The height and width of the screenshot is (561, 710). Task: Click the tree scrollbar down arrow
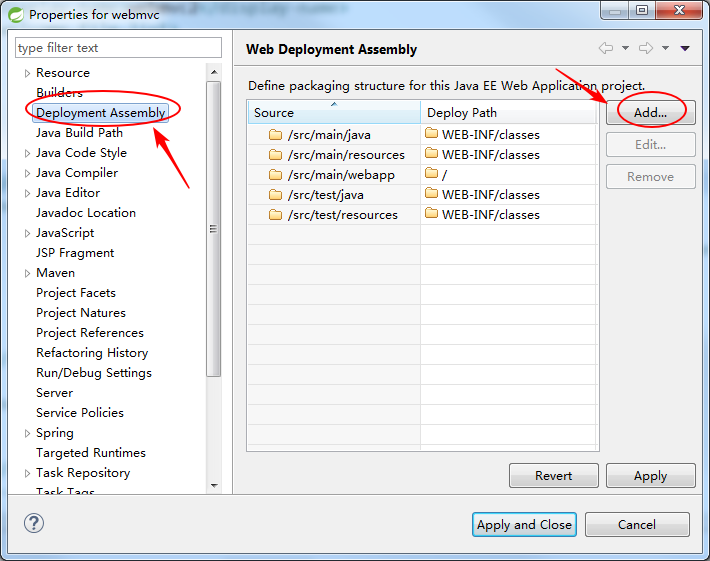tap(214, 485)
